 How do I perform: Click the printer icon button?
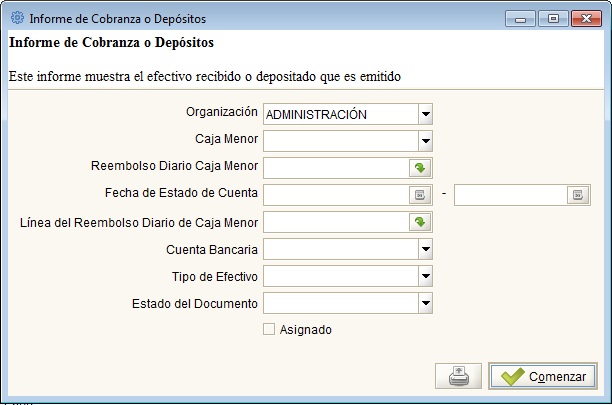coord(458,376)
